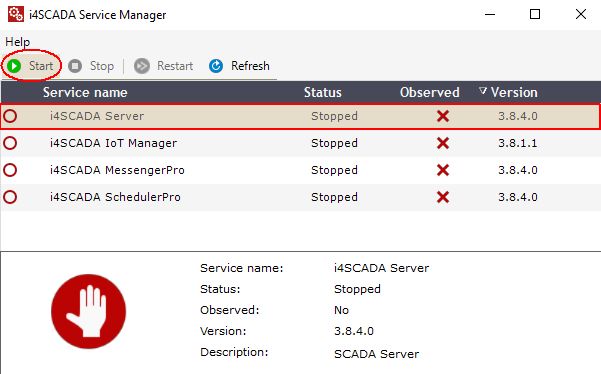Click the Stopped status of i4SCADA Server row
Screen dimensions: 601x374
point(334,116)
